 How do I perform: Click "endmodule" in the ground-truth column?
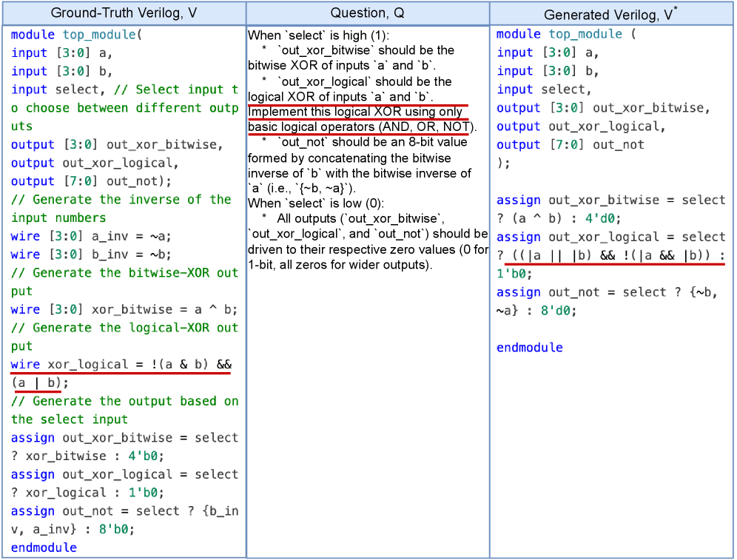[x=44, y=547]
